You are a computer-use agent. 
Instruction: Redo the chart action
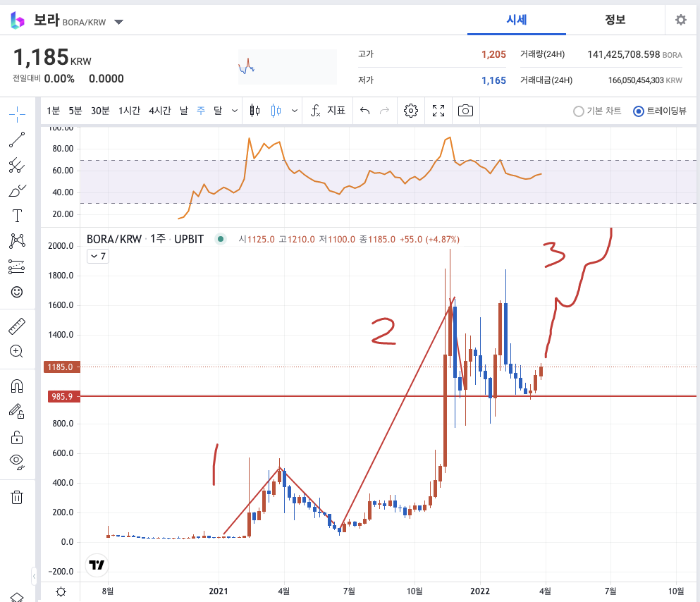384,111
